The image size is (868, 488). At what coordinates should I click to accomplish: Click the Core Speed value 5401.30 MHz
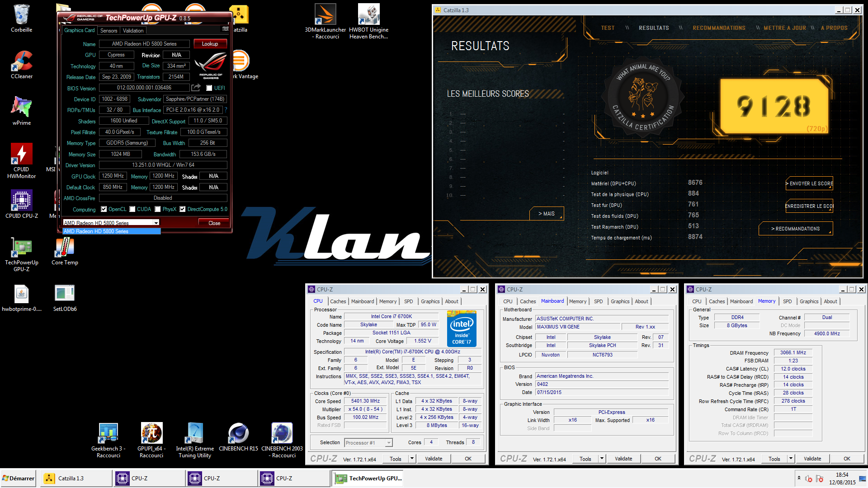click(365, 401)
